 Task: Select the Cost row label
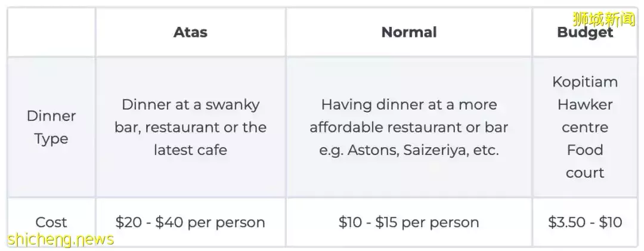point(51,222)
